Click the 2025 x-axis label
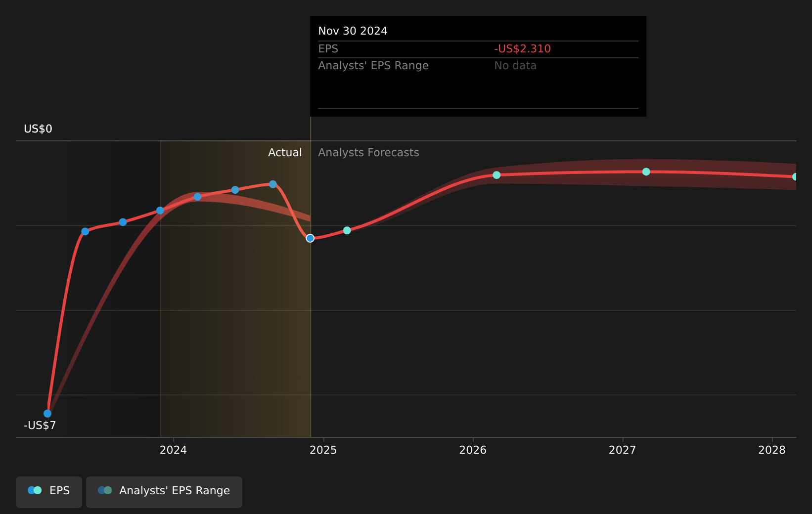 coord(323,450)
